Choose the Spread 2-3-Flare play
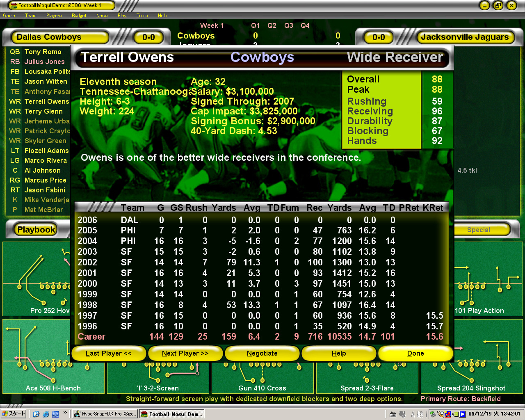This screenshot has height=420, width=525. tap(367, 377)
